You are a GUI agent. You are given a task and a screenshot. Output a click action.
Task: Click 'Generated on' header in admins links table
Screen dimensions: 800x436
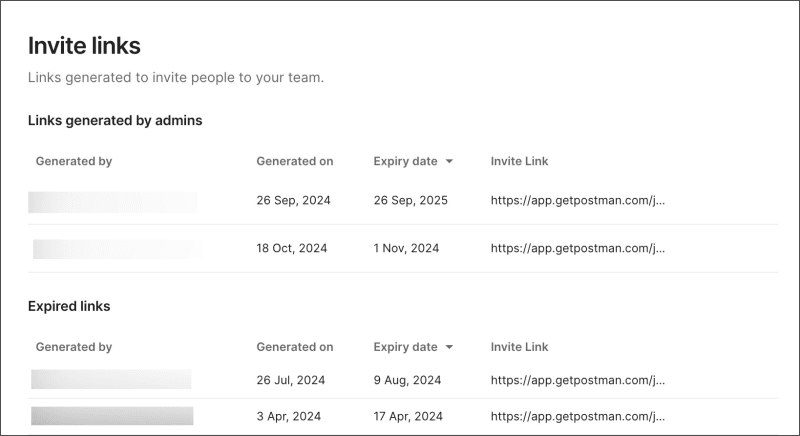pyautogui.click(x=295, y=161)
